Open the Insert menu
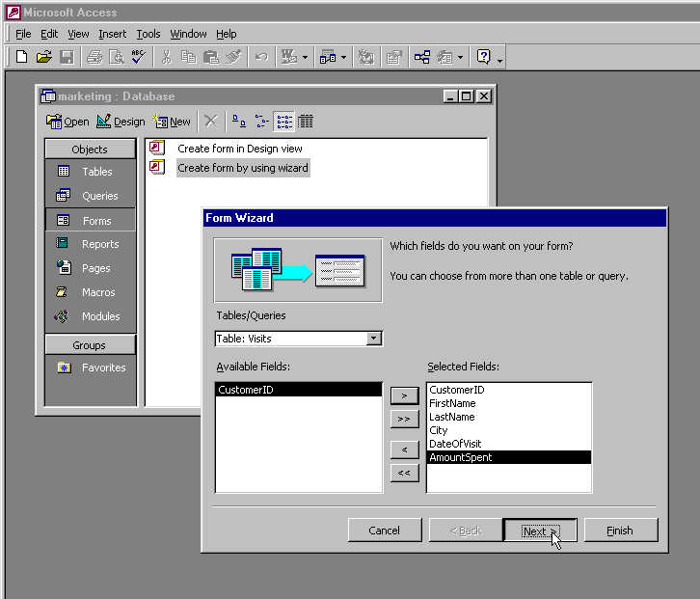 pyautogui.click(x=113, y=34)
